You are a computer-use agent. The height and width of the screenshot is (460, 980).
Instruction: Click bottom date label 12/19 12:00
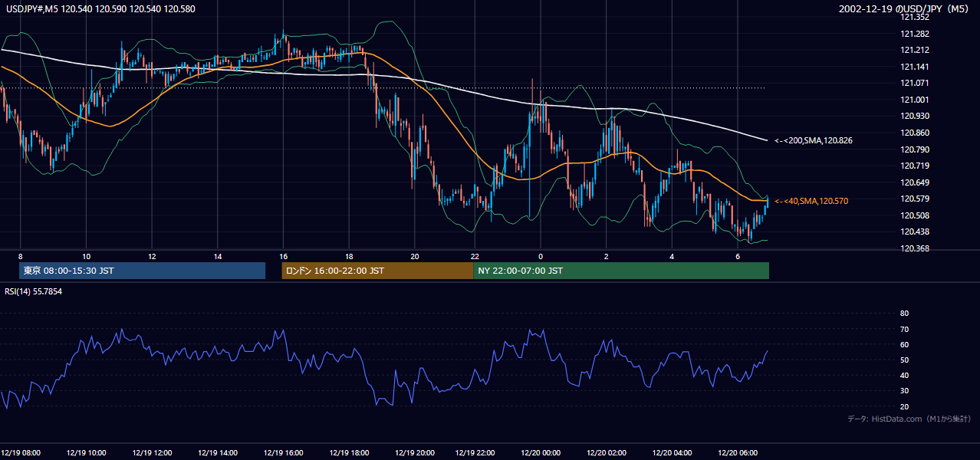[152, 453]
